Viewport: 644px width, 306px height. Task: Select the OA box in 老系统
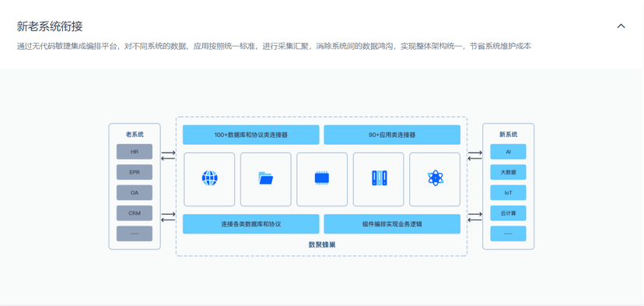pos(135,192)
